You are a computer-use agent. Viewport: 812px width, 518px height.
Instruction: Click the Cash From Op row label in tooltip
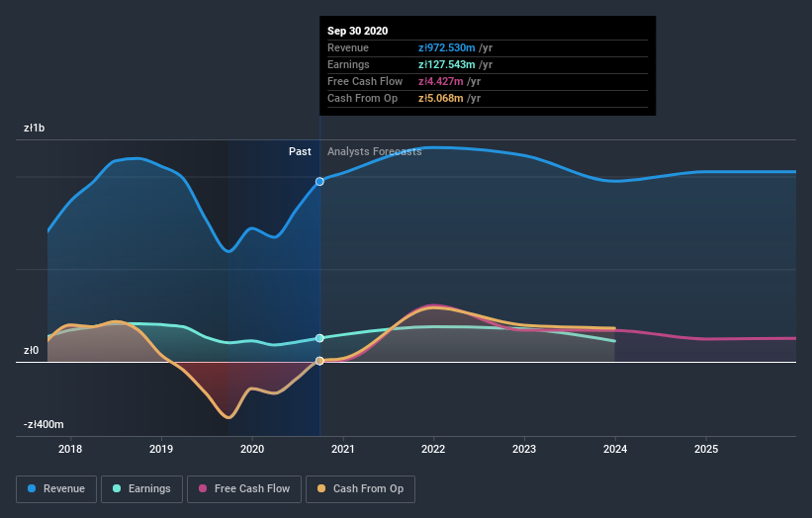tap(363, 98)
